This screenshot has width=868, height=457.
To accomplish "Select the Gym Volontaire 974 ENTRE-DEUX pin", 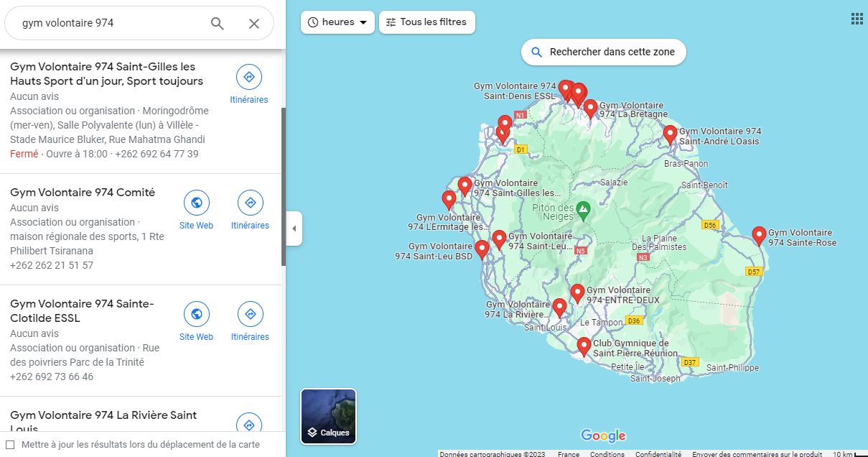I will point(577,293).
